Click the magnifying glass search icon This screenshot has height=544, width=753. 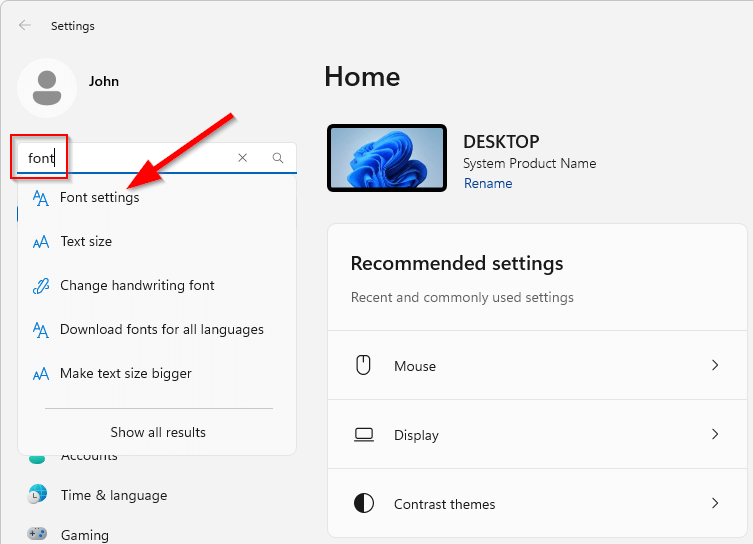click(278, 158)
